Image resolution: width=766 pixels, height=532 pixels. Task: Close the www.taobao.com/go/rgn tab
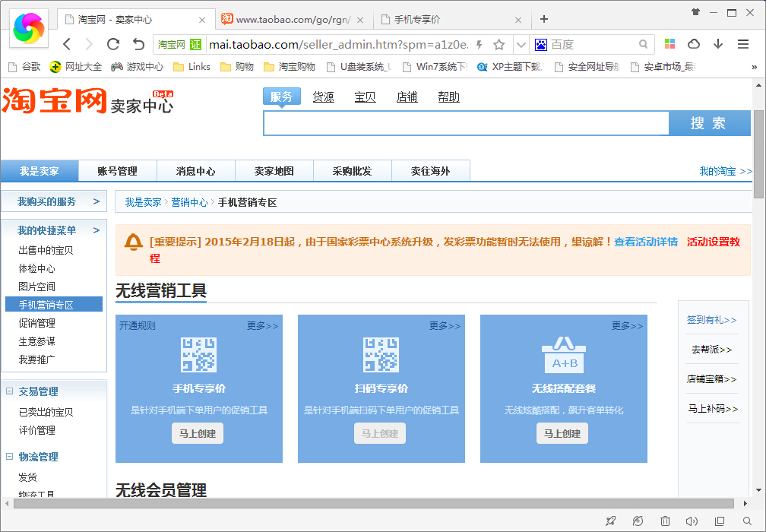[360, 20]
